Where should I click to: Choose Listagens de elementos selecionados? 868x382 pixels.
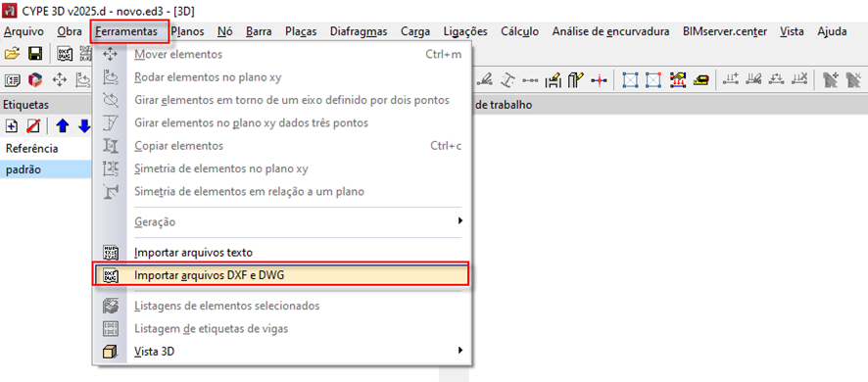pos(281,306)
